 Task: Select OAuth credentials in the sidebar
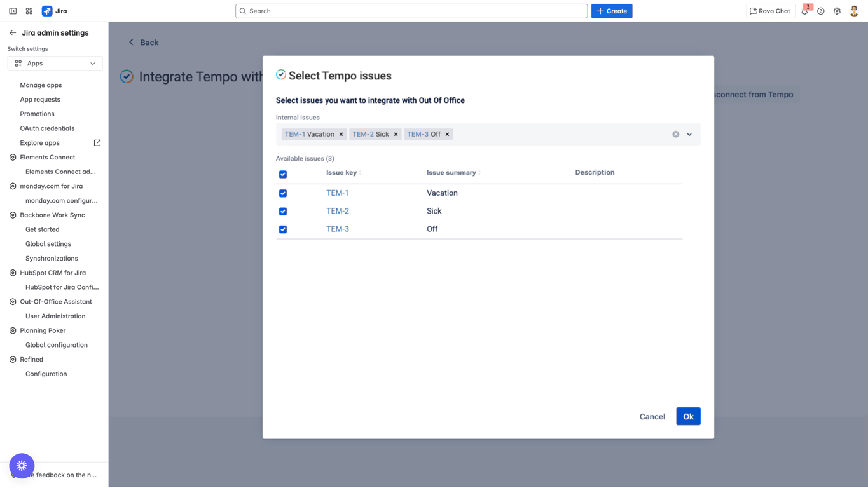tap(47, 128)
